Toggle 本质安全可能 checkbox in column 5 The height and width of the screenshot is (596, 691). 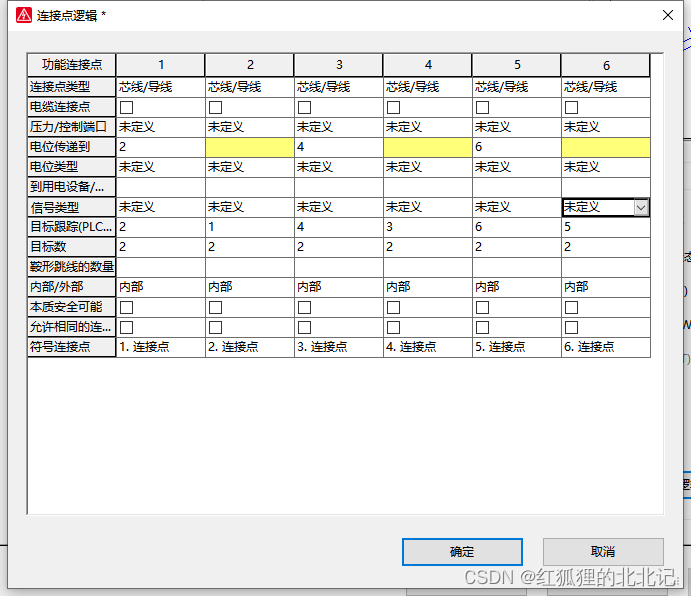point(482,307)
